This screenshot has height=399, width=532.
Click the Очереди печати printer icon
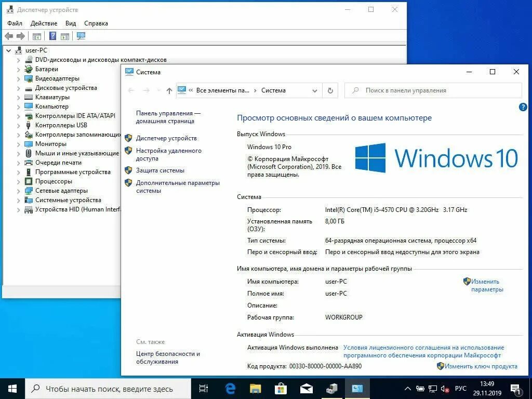point(29,163)
